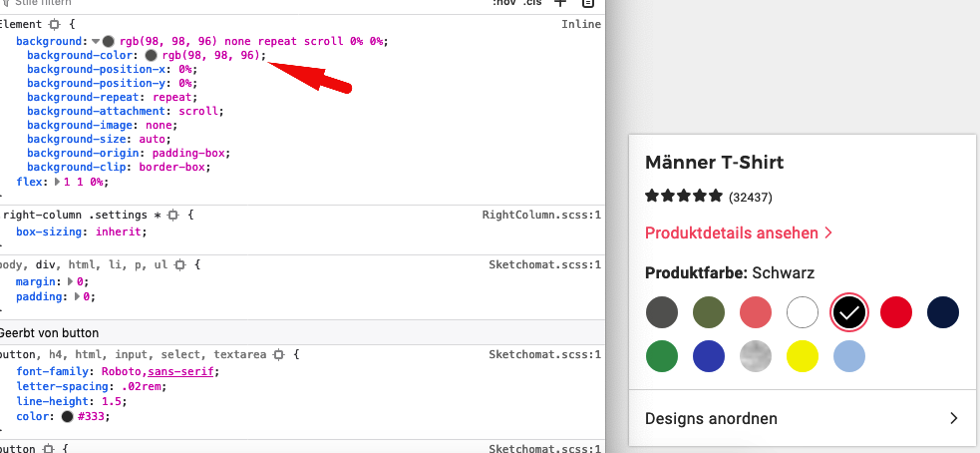The height and width of the screenshot is (453, 980).
Task: Open Sketchomat.scss:1 link for body, div rule
Action: tap(544, 265)
